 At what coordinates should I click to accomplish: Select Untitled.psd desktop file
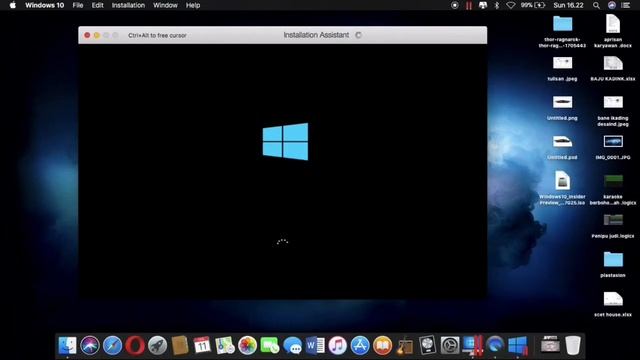tap(562, 141)
